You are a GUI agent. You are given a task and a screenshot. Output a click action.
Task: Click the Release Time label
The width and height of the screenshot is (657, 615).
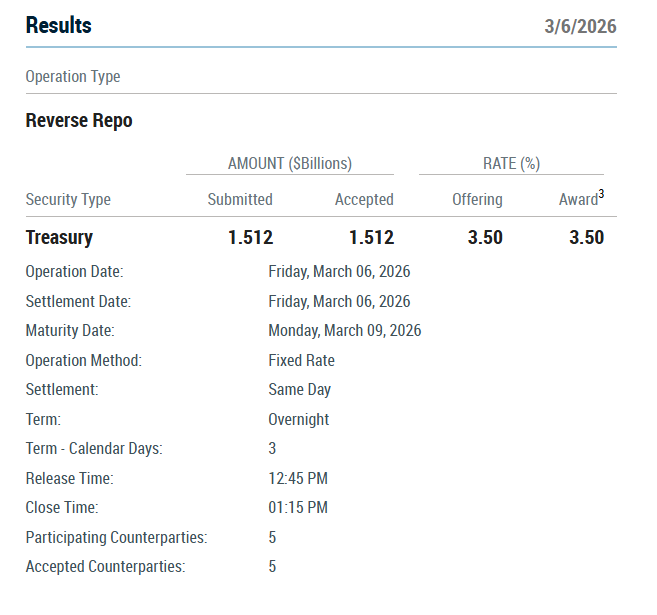click(x=70, y=479)
